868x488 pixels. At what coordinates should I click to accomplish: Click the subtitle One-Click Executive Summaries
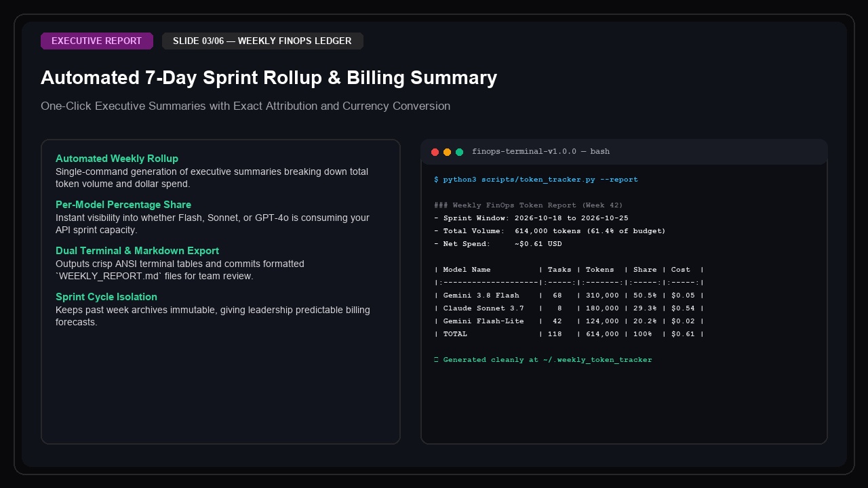[245, 106]
